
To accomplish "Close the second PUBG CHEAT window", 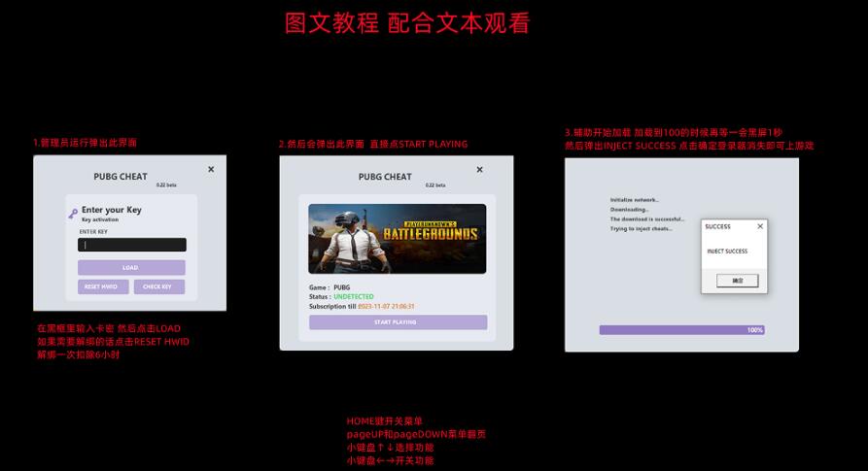I will [x=479, y=170].
